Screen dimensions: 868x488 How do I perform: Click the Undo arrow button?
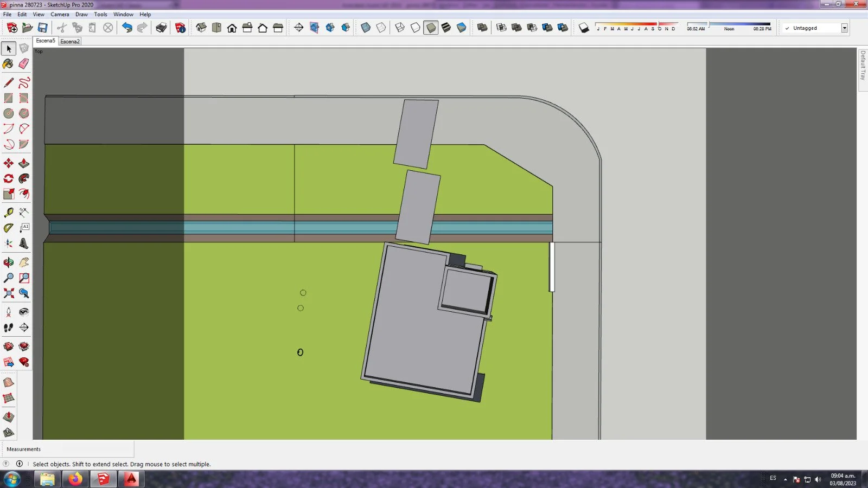(127, 28)
